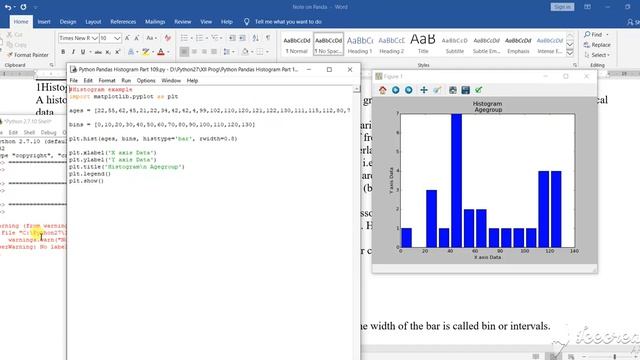This screenshot has height=360, width=640.
Task: Click the tallest histogram bar in Figure 1
Action: [456, 180]
